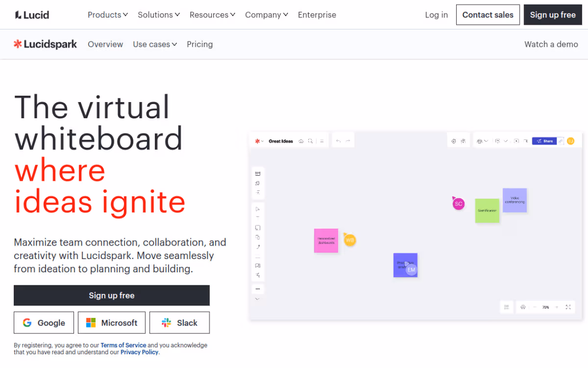Click the sticky note tool in left toolbar

point(258,228)
